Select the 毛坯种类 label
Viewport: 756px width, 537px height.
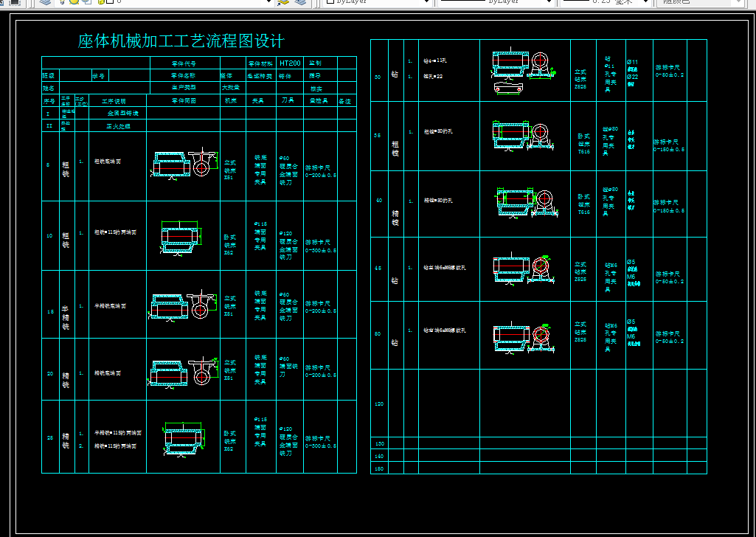(260, 76)
